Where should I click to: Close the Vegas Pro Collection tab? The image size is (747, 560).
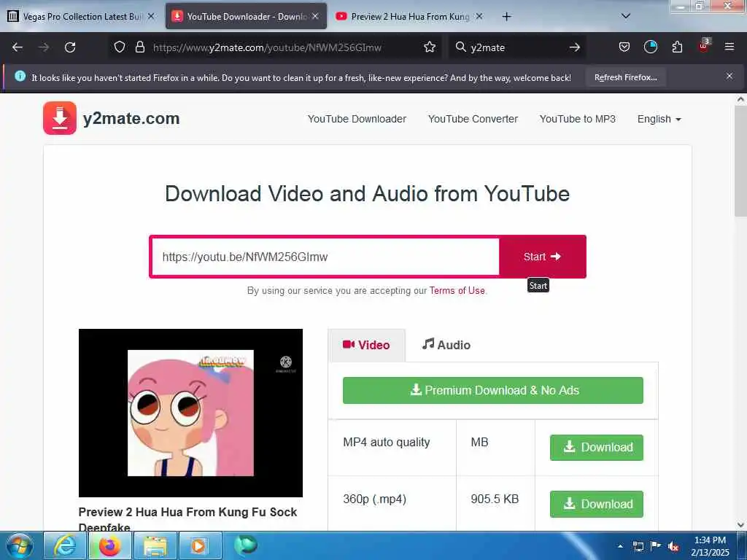pos(151,16)
